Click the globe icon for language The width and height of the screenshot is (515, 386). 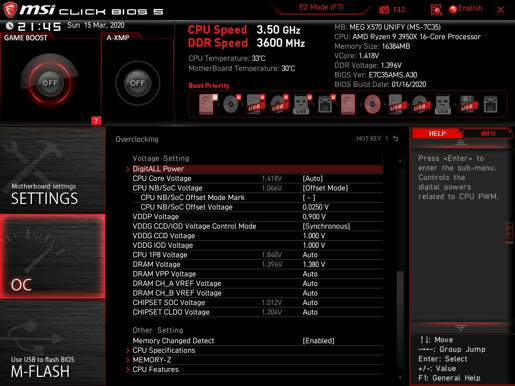(x=452, y=9)
